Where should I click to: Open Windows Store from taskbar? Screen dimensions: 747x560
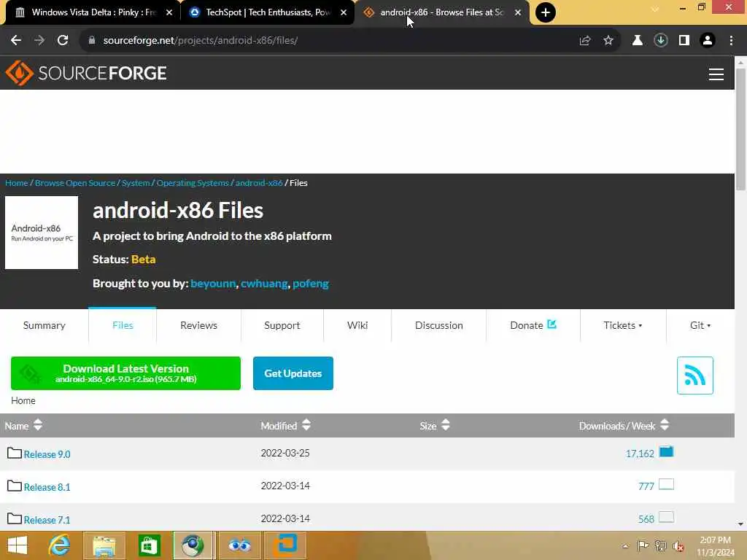(149, 545)
